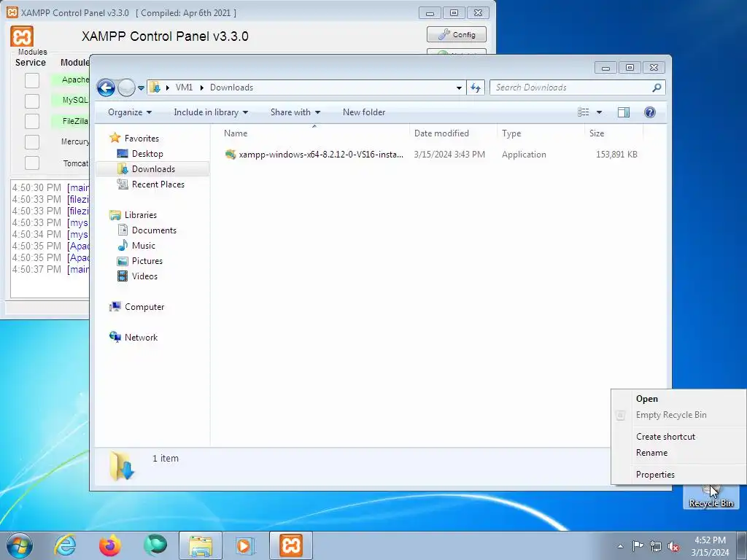This screenshot has height=560, width=747.
Task: Tick the Mercury service checkbox in XAMPP
Action: (32, 142)
